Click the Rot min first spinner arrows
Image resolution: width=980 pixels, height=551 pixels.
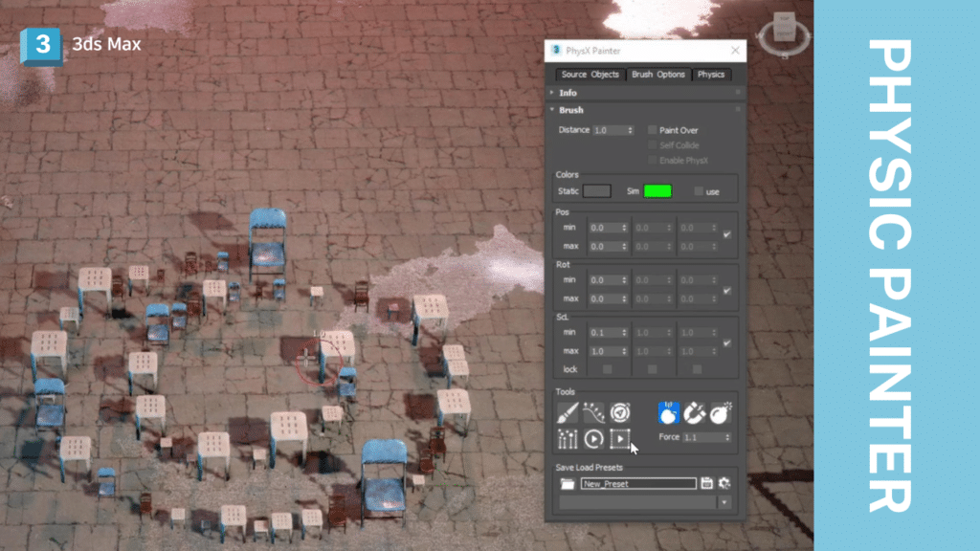pyautogui.click(x=624, y=280)
